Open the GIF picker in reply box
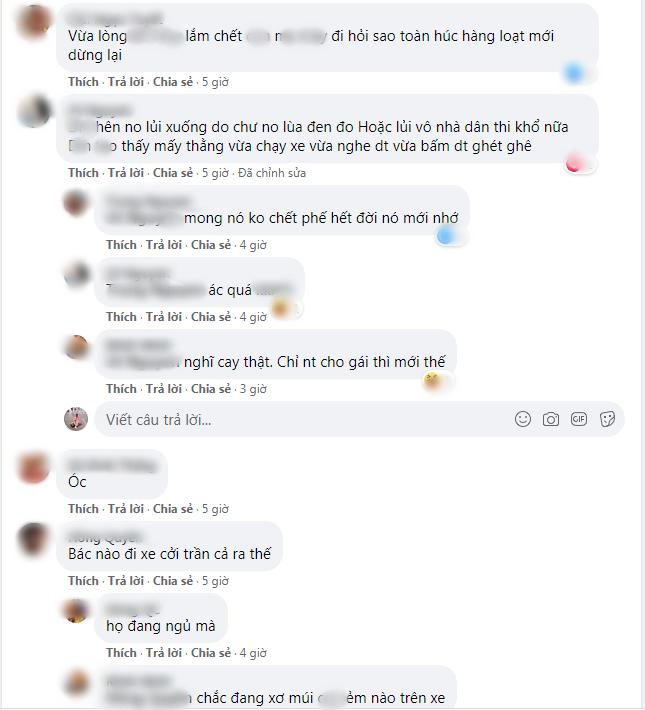645x710 pixels. click(579, 419)
